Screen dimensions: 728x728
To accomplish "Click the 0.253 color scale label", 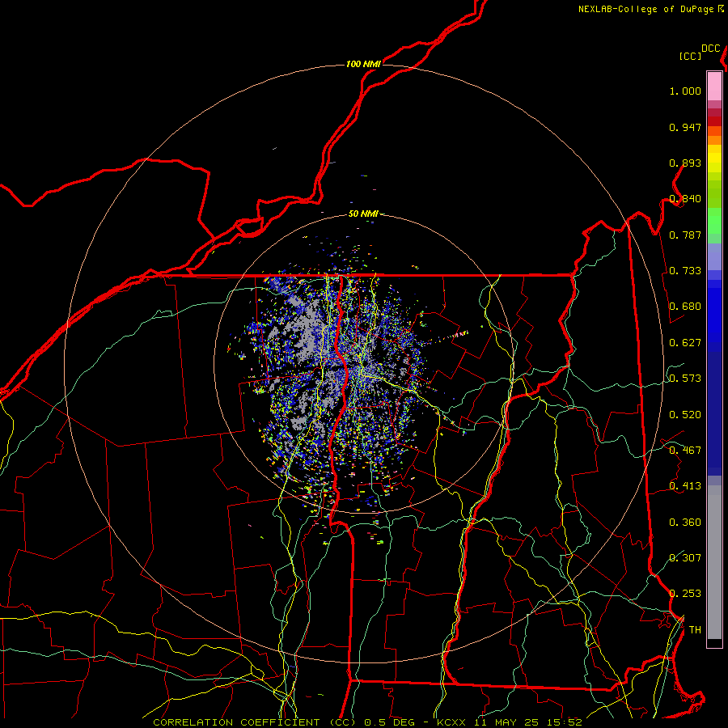I will click(x=685, y=594).
